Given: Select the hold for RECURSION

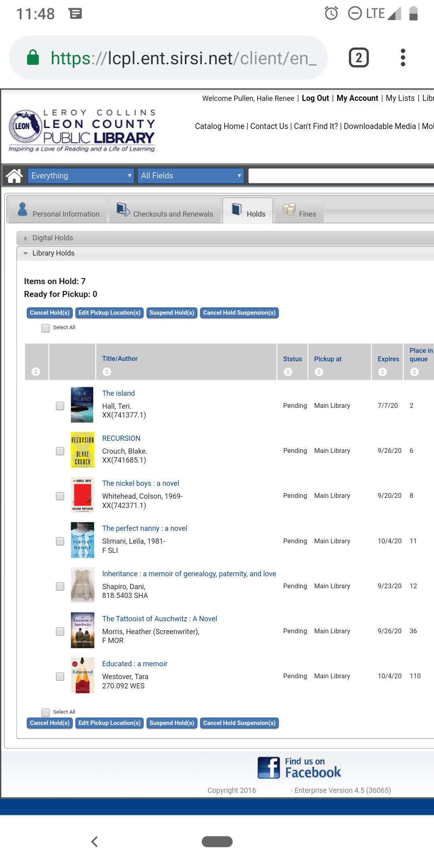Looking at the screenshot, I should click(60, 451).
